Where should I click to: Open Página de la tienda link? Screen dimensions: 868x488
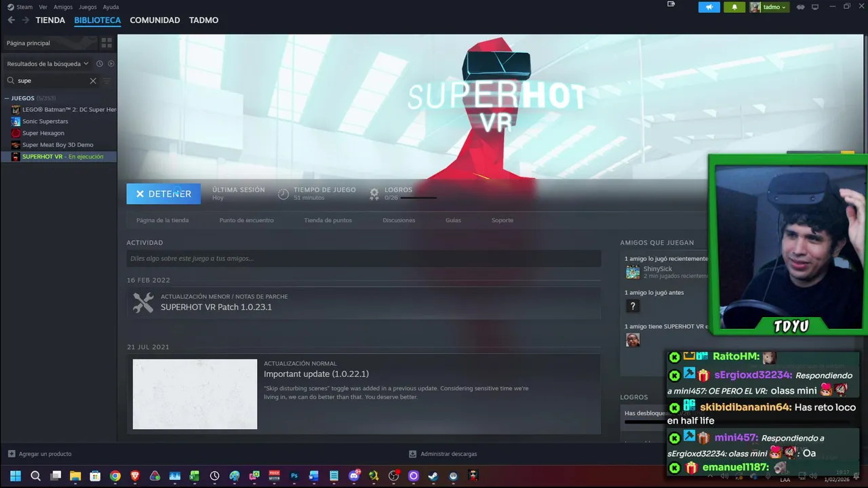pos(163,220)
